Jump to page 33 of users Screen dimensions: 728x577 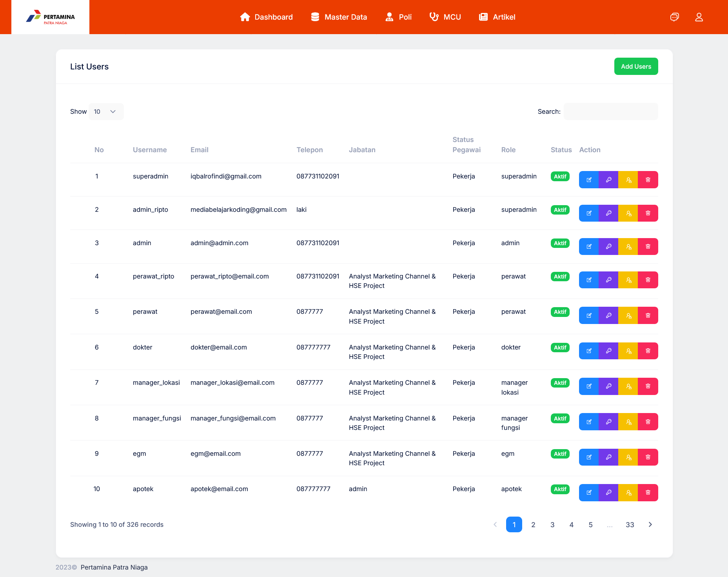(630, 524)
